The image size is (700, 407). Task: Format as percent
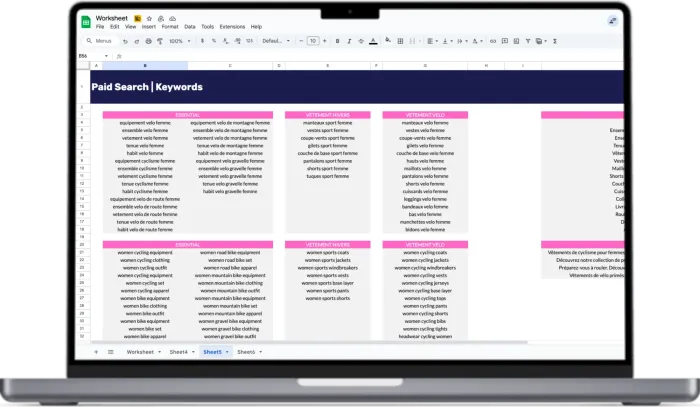214,41
